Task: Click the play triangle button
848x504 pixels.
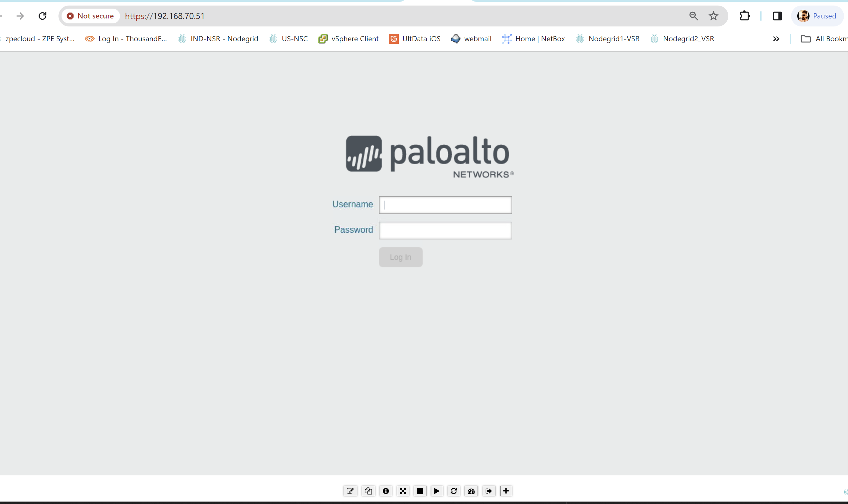Action: [437, 491]
